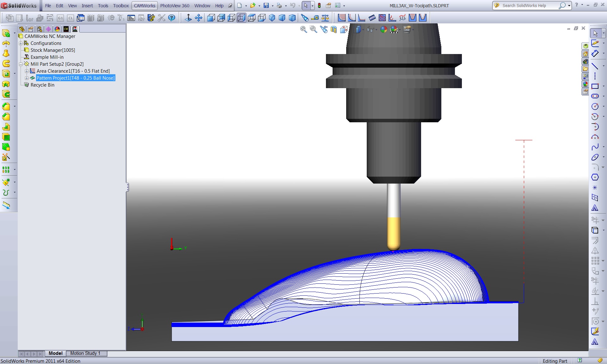This screenshot has height=364, width=607.
Task: Select the Recycle Bin in the NC Manager tree
Action: coord(42,85)
